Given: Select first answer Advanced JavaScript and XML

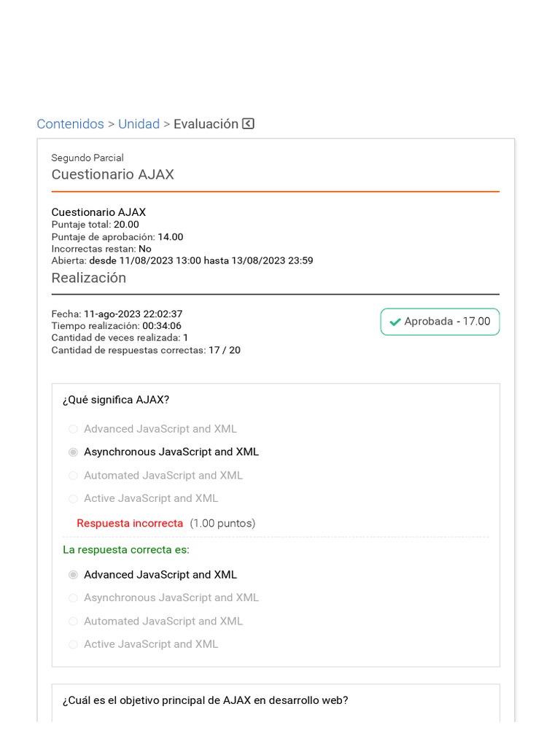Looking at the screenshot, I should 73,429.
